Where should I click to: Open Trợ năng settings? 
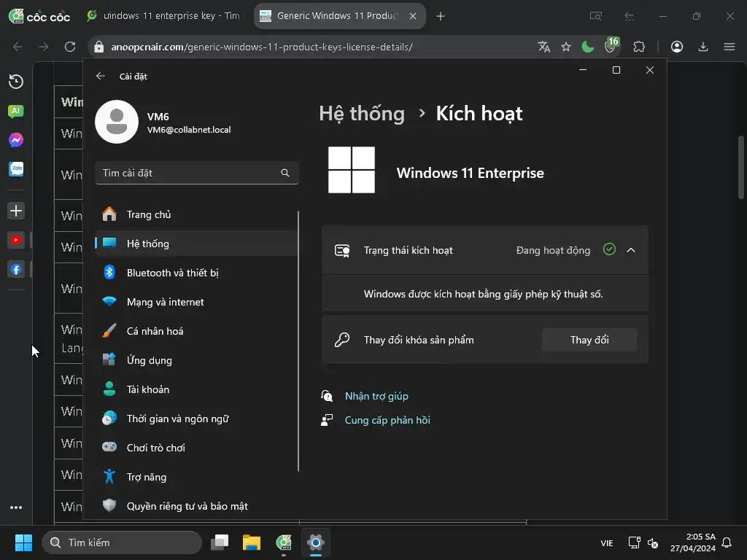196,477
